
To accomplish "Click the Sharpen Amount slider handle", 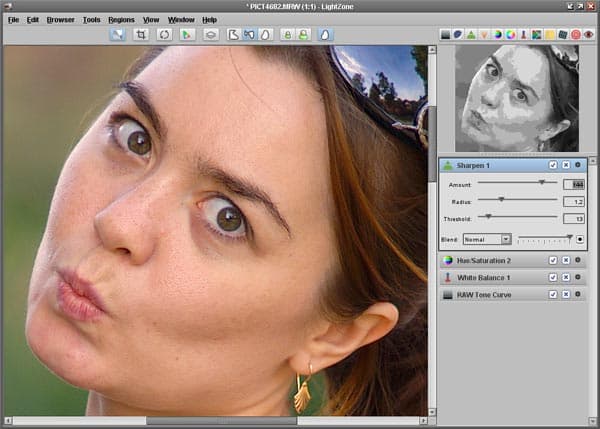I will click(x=541, y=183).
